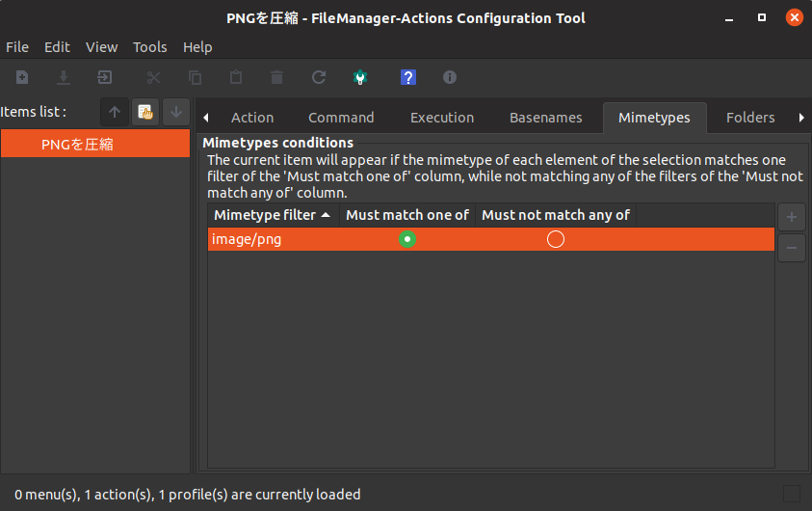Image resolution: width=812 pixels, height=511 pixels.
Task: Switch to the Basenames tab
Action: [x=546, y=118]
